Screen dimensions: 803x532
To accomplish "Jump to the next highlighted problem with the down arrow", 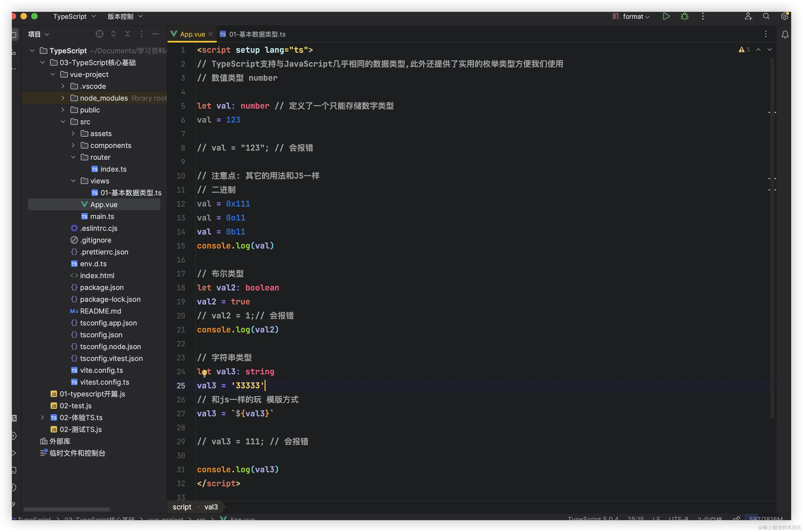I will 769,49.
